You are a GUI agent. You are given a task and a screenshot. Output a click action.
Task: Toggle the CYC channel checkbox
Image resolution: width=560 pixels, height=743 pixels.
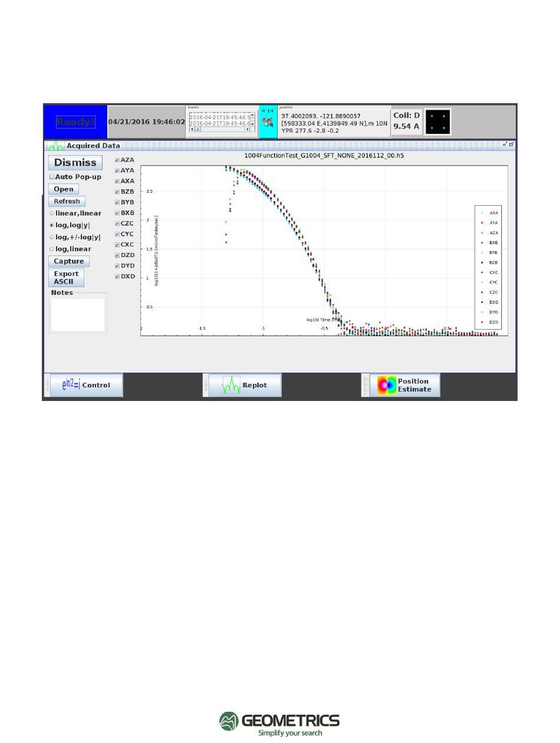pos(117,234)
